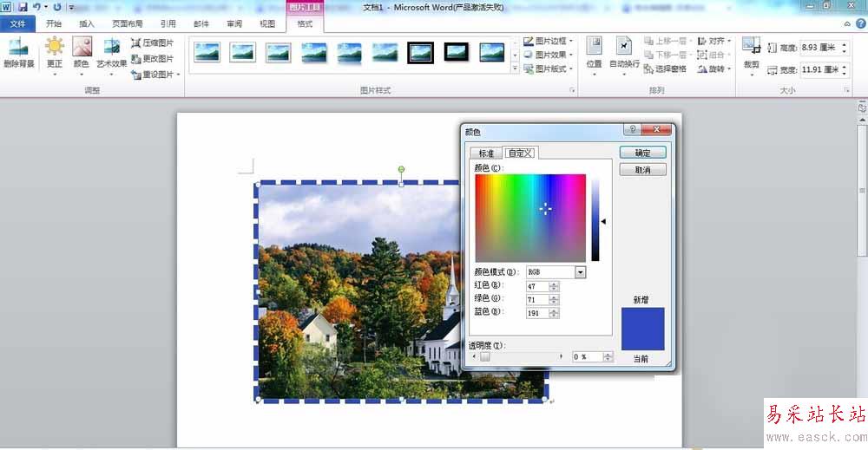Apply the first picture style thumbnail
Image resolution: width=868 pixels, height=450 pixels.
tap(207, 53)
